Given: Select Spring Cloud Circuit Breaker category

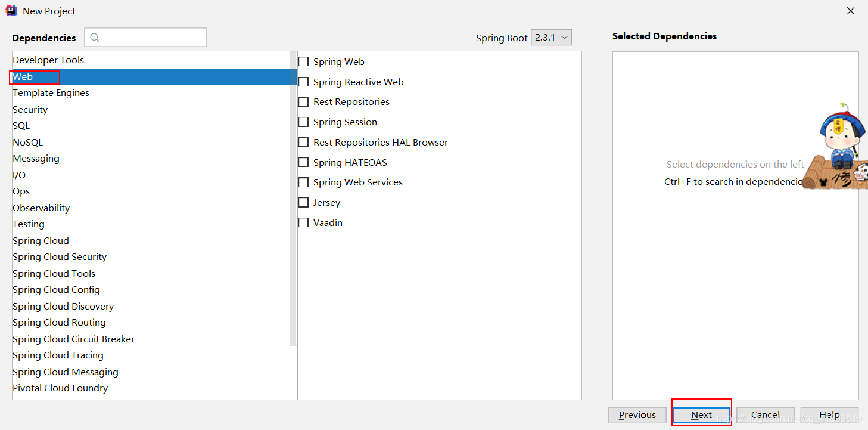Looking at the screenshot, I should click(151, 339).
